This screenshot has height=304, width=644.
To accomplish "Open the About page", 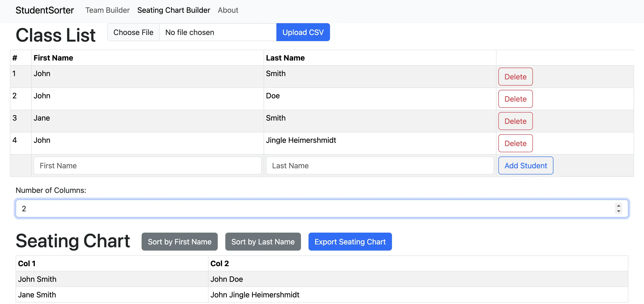I will point(228,10).
